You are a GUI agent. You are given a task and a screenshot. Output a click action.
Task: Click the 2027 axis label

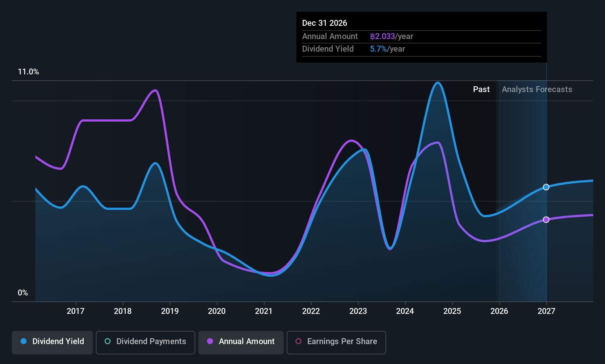point(546,311)
